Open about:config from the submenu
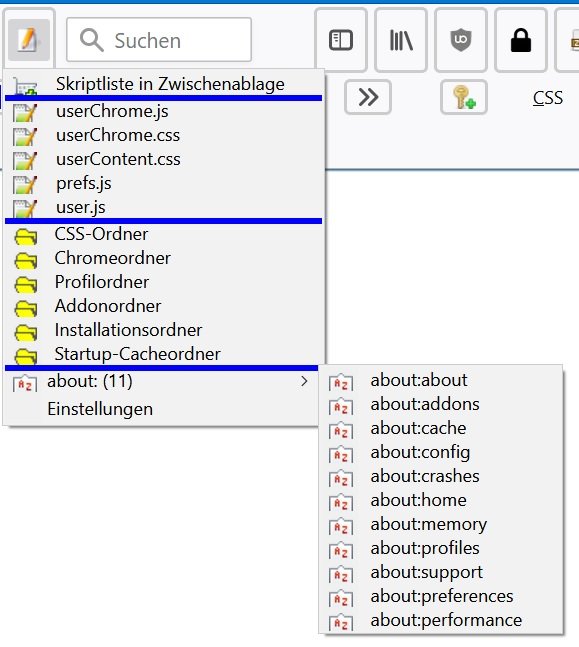Image resolution: width=579 pixels, height=647 pixels. pos(441,453)
